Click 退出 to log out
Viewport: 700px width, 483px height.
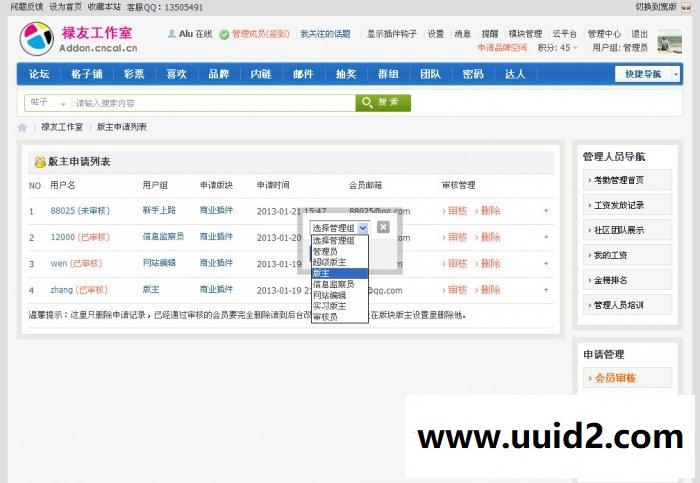point(640,34)
